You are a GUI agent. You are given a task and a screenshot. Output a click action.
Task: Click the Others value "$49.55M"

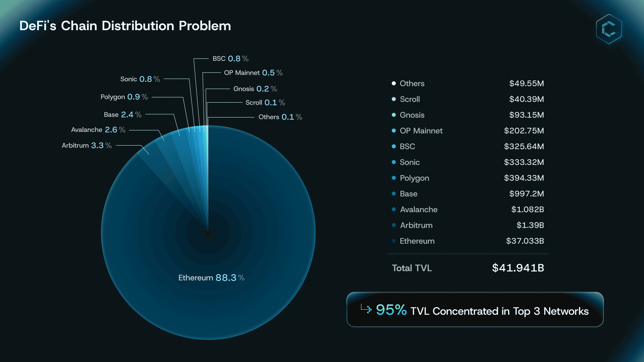click(x=526, y=83)
